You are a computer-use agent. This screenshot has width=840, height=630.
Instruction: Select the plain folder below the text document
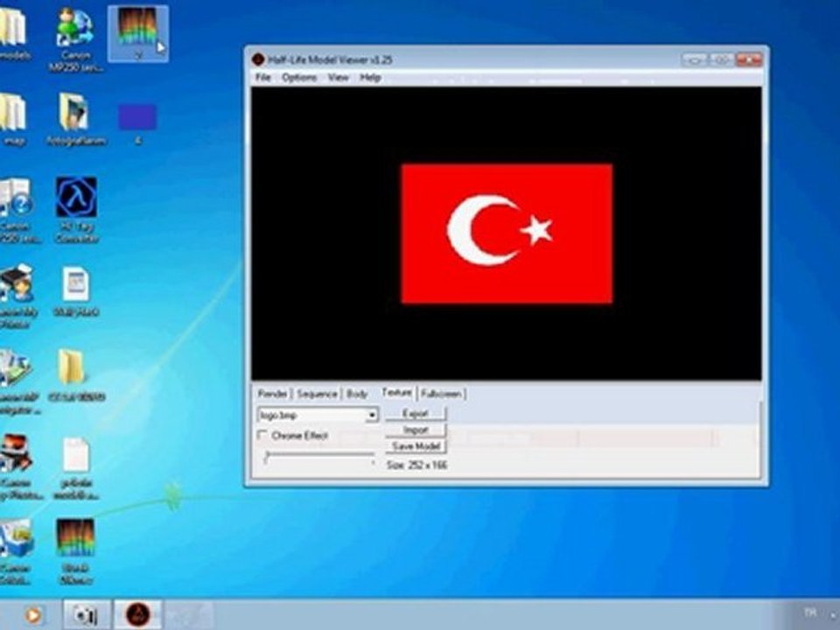click(76, 375)
